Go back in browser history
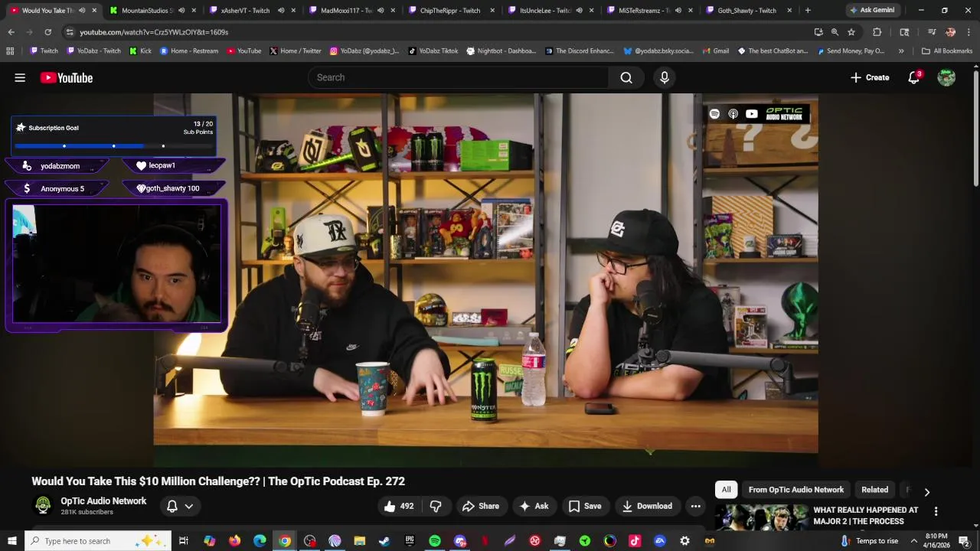This screenshot has width=980, height=551. tap(11, 32)
